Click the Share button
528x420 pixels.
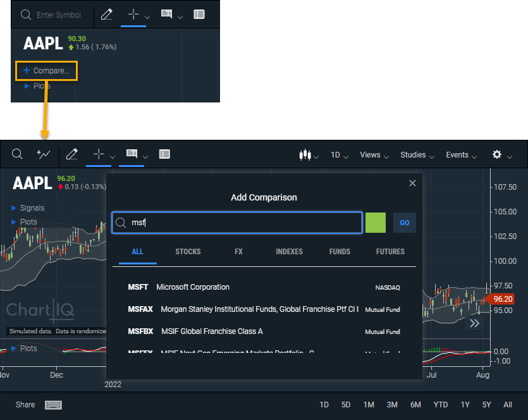pyautogui.click(x=25, y=405)
